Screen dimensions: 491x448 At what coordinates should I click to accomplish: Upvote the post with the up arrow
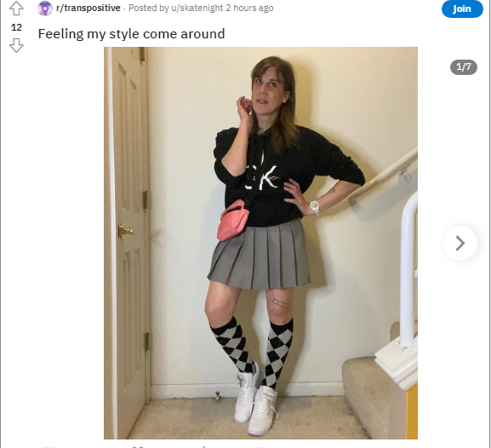click(x=16, y=9)
